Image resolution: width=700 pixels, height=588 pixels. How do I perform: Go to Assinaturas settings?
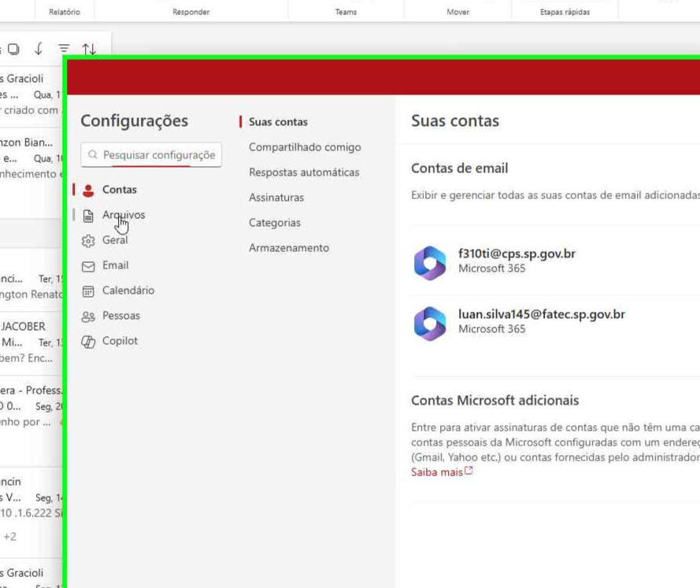(276, 198)
